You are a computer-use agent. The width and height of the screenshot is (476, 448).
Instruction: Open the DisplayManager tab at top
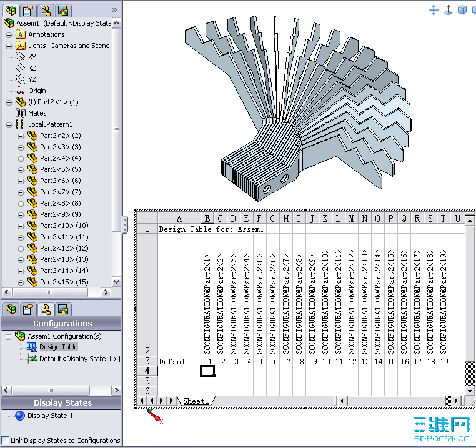(x=63, y=11)
